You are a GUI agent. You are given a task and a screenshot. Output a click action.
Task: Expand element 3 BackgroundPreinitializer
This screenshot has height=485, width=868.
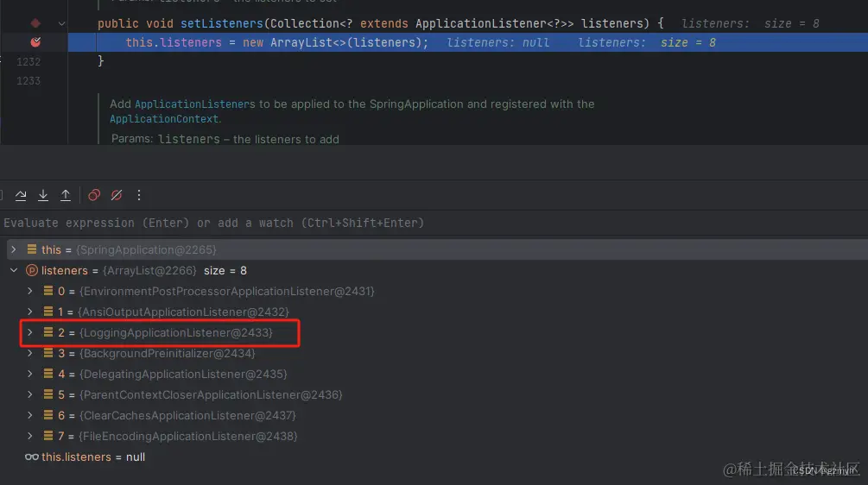point(30,353)
